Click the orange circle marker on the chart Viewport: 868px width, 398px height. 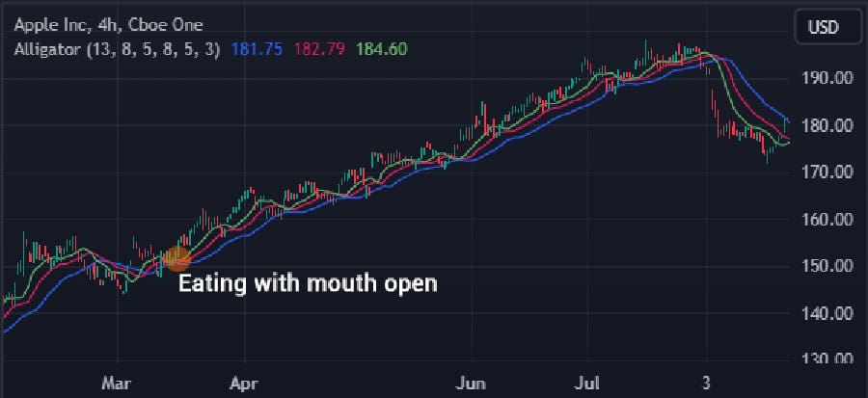pos(177,258)
